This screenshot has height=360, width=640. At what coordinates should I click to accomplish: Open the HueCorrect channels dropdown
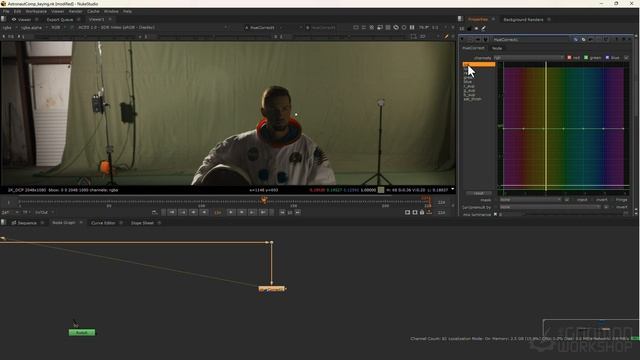click(528, 58)
